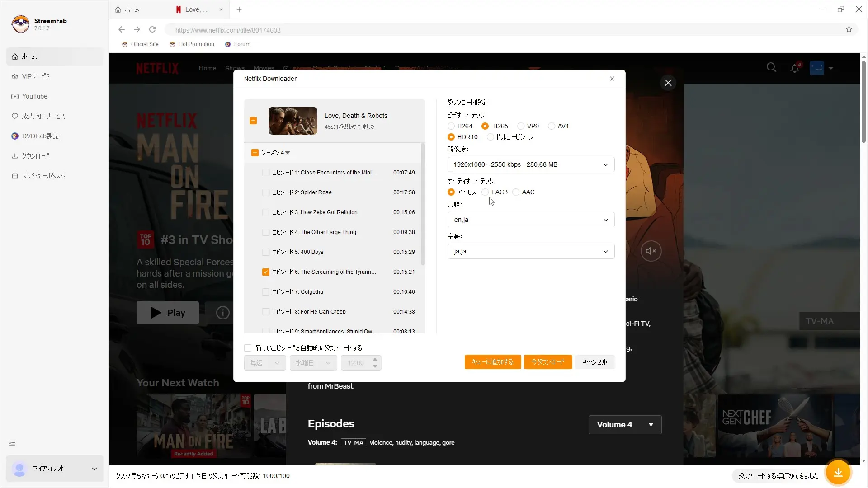Open the orange download queue button
Viewport: 868px width, 488px height.
click(838, 473)
